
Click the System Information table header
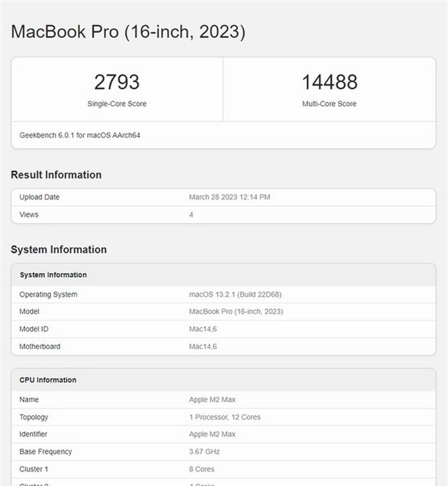tap(223, 274)
